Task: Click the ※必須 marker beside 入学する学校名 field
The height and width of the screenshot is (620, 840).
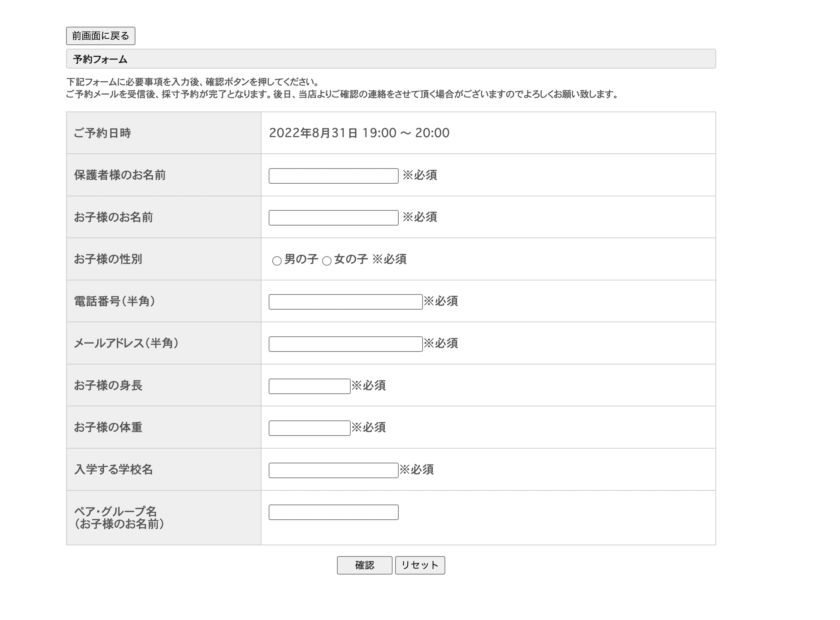Action: [x=417, y=470]
